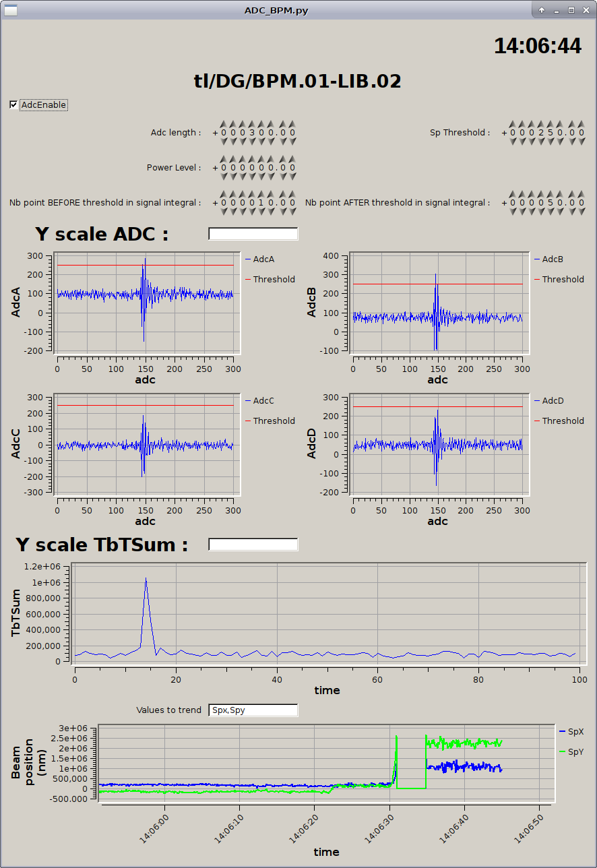Click down arrow below the 5 in Nb point AFTER

[550, 212]
